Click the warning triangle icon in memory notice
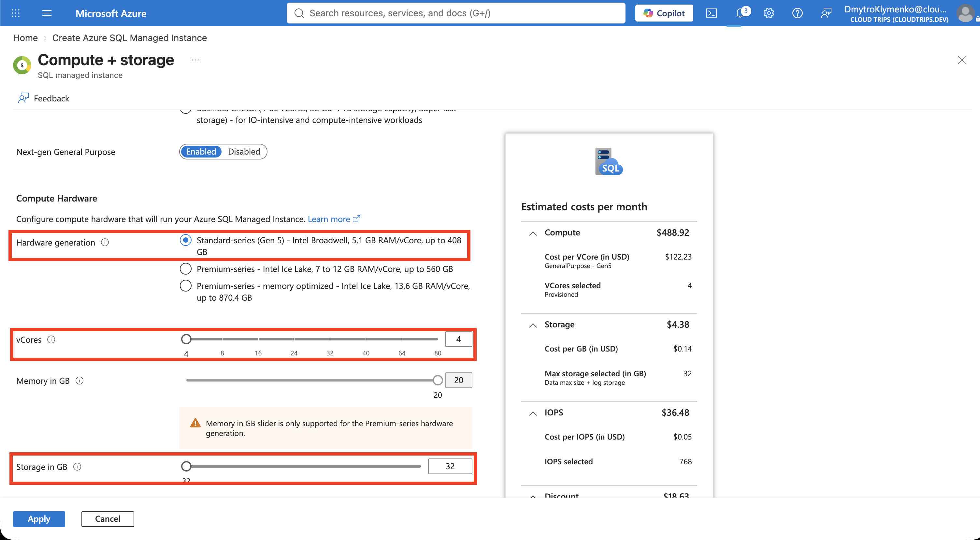This screenshot has height=540, width=980. point(195,423)
